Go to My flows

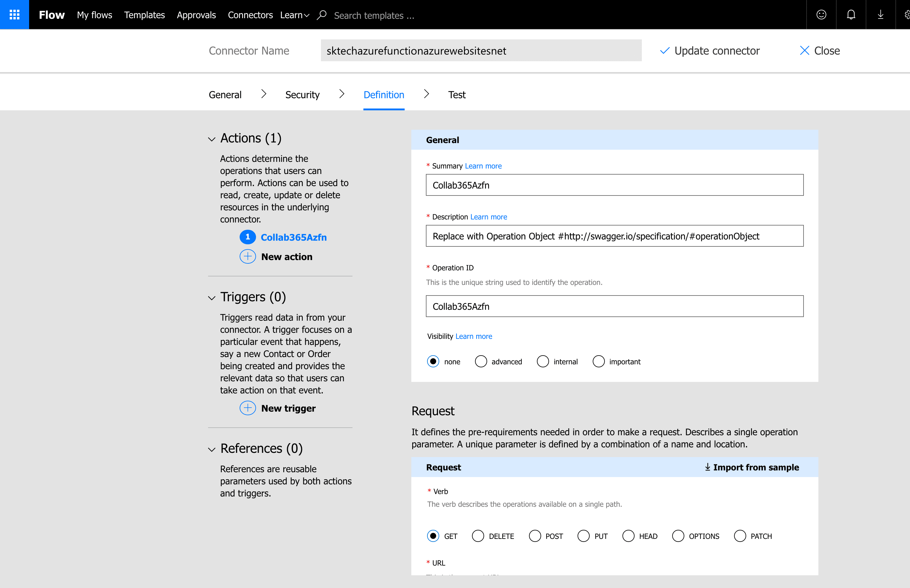(94, 15)
